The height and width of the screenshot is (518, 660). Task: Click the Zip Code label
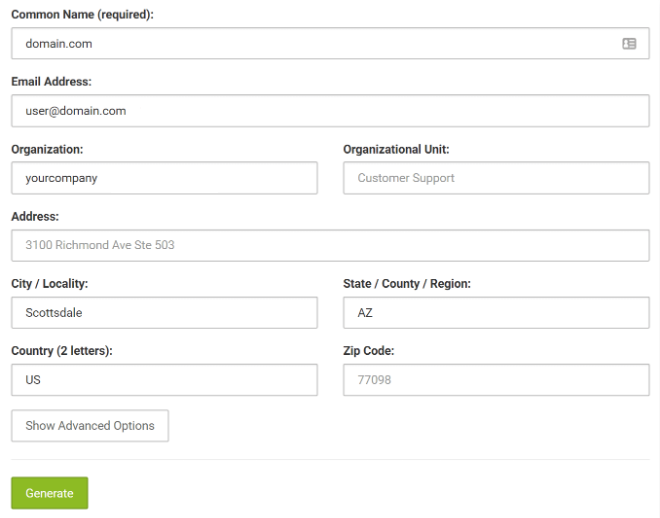tap(369, 351)
